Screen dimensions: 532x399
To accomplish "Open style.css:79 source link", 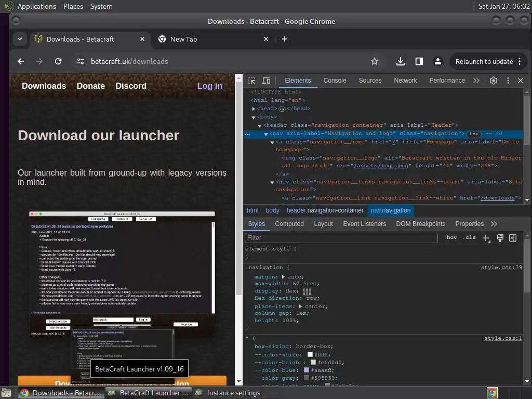I will coord(501,268).
